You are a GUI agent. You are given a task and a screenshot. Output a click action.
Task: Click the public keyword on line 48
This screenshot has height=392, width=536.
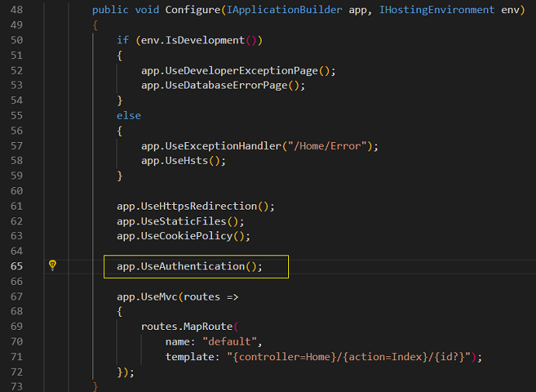[x=110, y=10]
